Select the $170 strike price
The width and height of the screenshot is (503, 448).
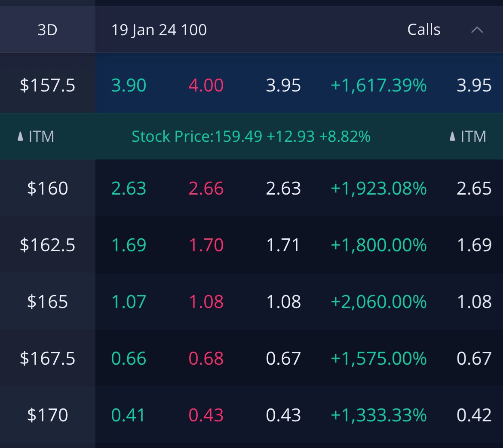click(47, 415)
